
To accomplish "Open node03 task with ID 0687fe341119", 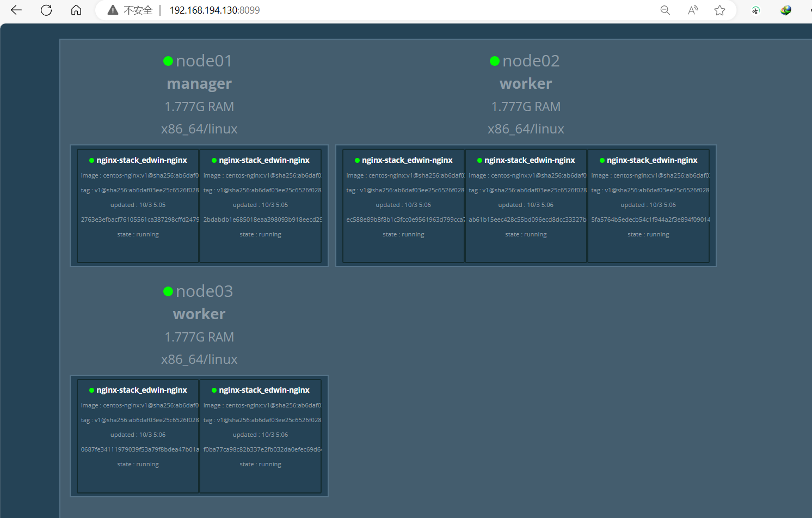I will coord(138,436).
